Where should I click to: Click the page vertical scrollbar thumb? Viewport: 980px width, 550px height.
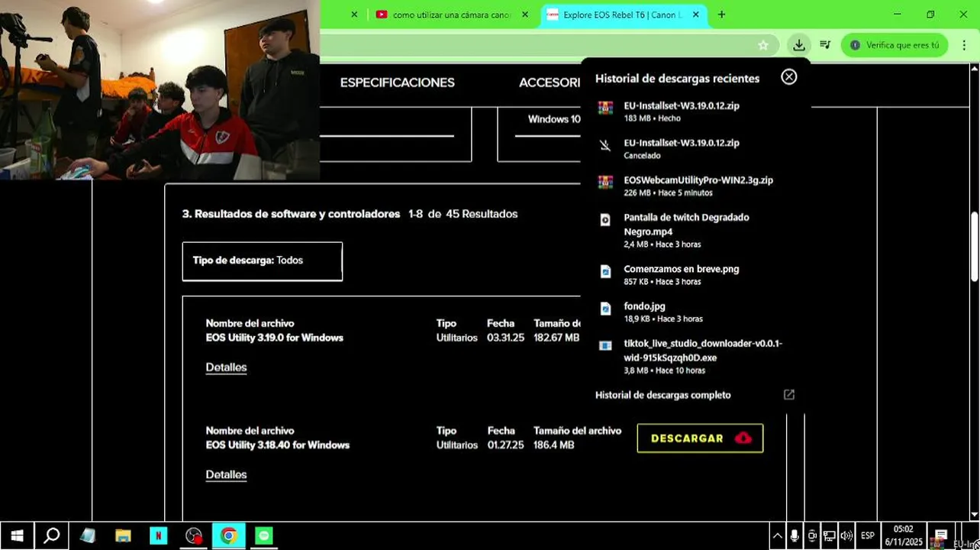975,246
